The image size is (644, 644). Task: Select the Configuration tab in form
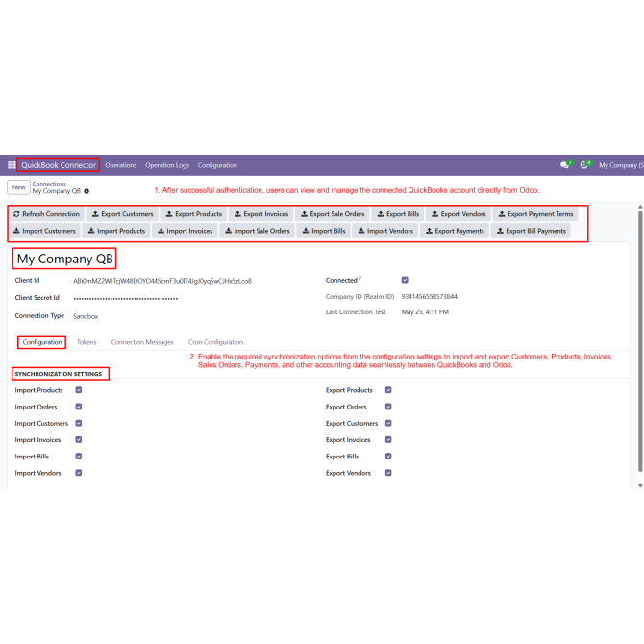[42, 342]
